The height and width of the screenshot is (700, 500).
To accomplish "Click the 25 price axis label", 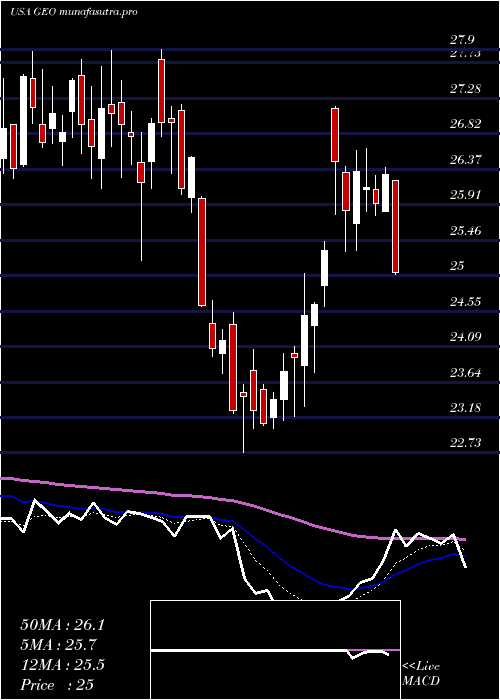I will tap(457, 266).
